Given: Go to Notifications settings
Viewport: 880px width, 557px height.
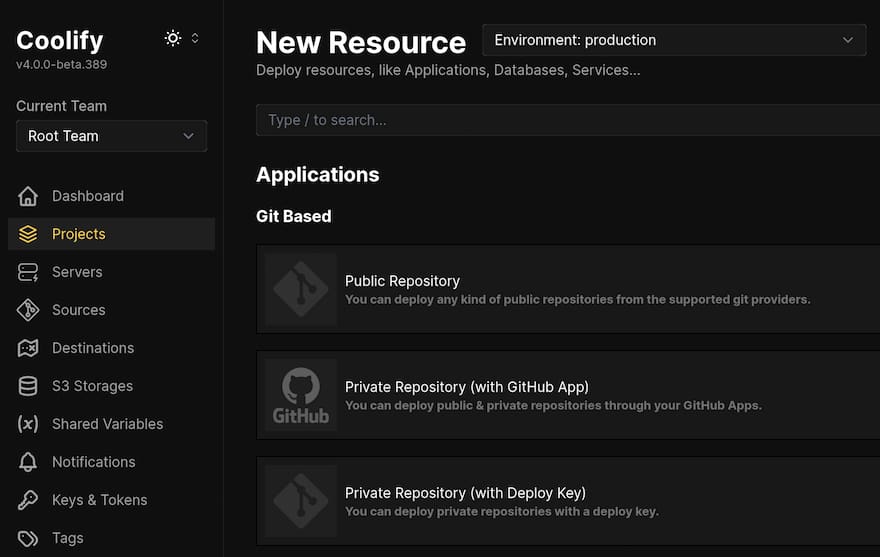Looking at the screenshot, I should coord(94,462).
